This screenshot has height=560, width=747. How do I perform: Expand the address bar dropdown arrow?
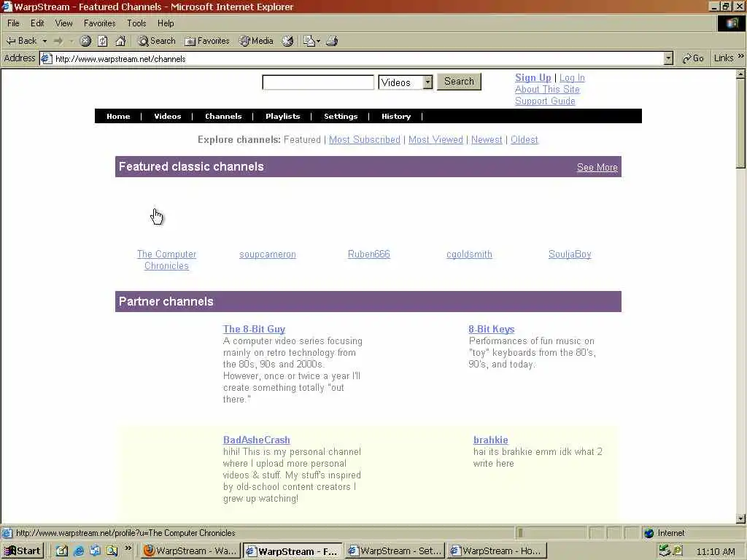point(668,58)
